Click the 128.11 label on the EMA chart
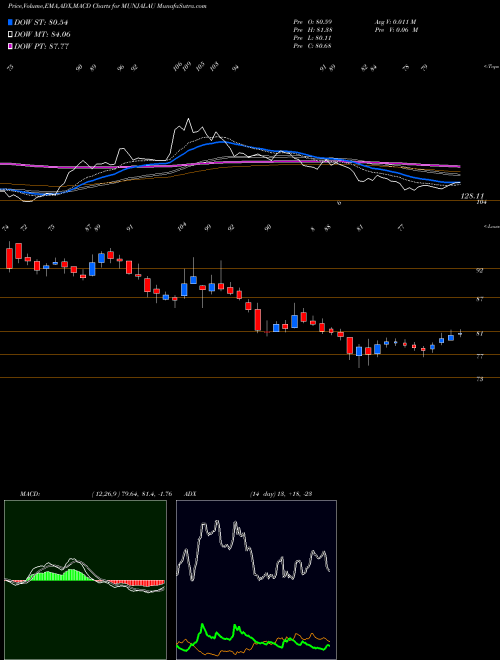Screen dimensions: 500x660 pos(473,196)
